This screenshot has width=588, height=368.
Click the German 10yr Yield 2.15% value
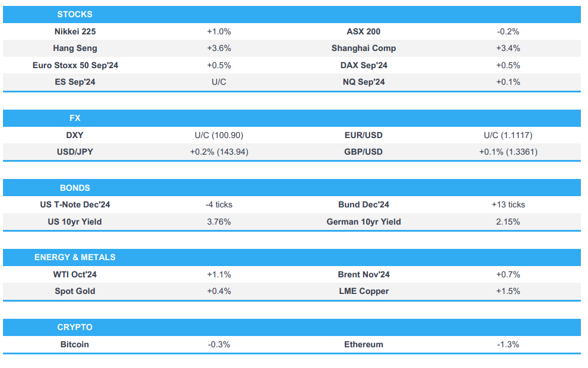[x=508, y=222]
